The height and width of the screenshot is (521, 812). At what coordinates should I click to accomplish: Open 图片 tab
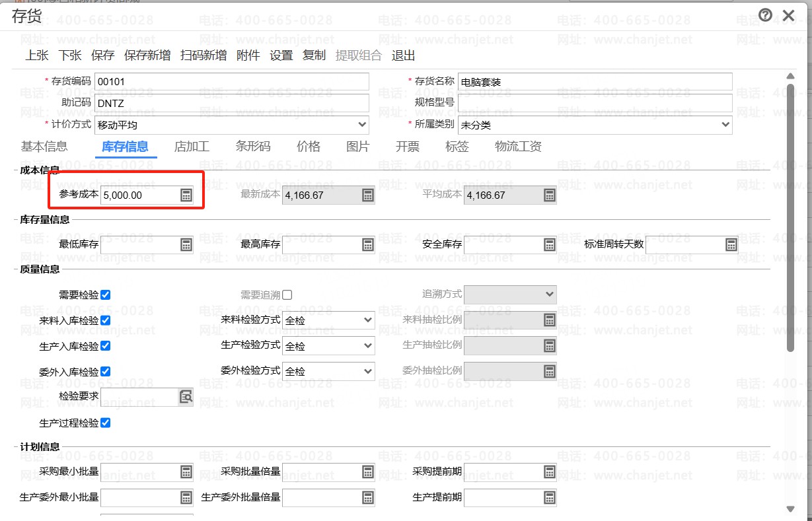tap(358, 147)
